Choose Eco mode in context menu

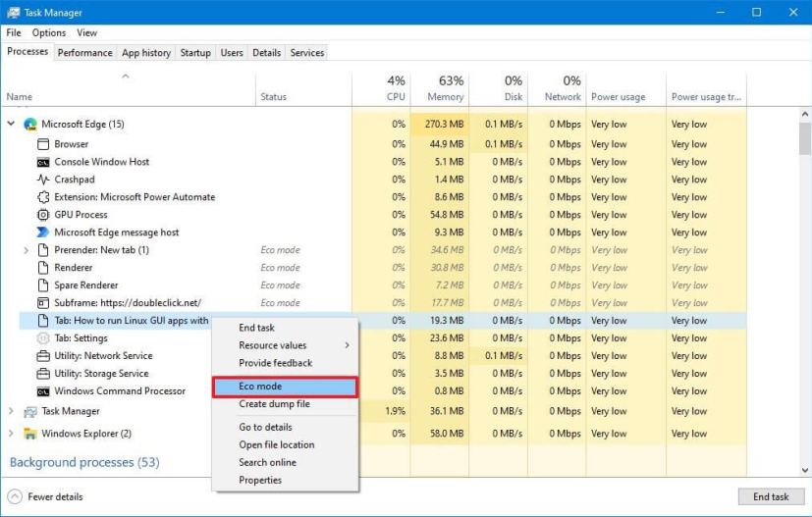pos(285,387)
